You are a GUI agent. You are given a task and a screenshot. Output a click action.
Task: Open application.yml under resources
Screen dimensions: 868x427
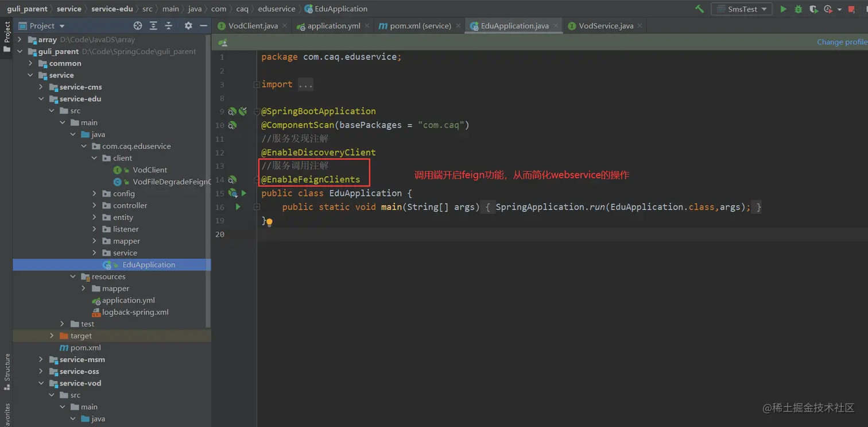pos(128,300)
